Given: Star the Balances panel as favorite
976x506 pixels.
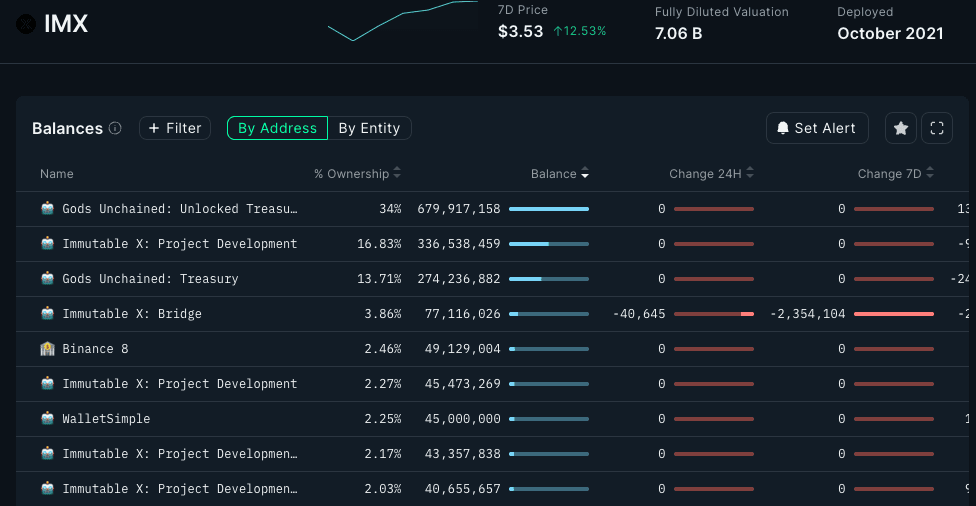Looking at the screenshot, I should coord(900,128).
